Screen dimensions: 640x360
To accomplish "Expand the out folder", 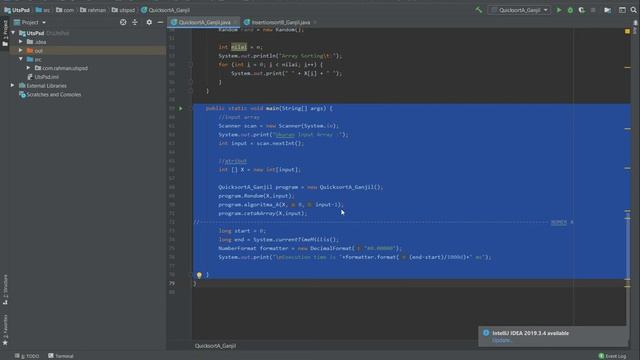I will 21,51.
